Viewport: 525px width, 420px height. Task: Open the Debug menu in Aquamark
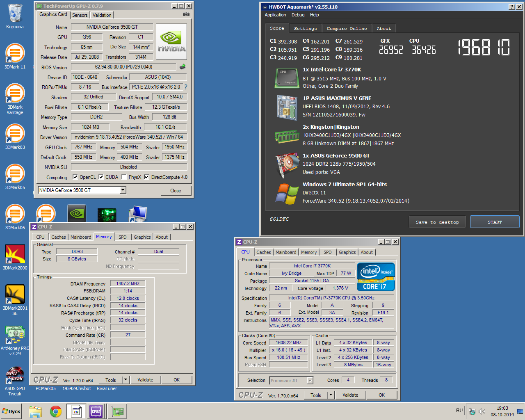click(x=298, y=15)
